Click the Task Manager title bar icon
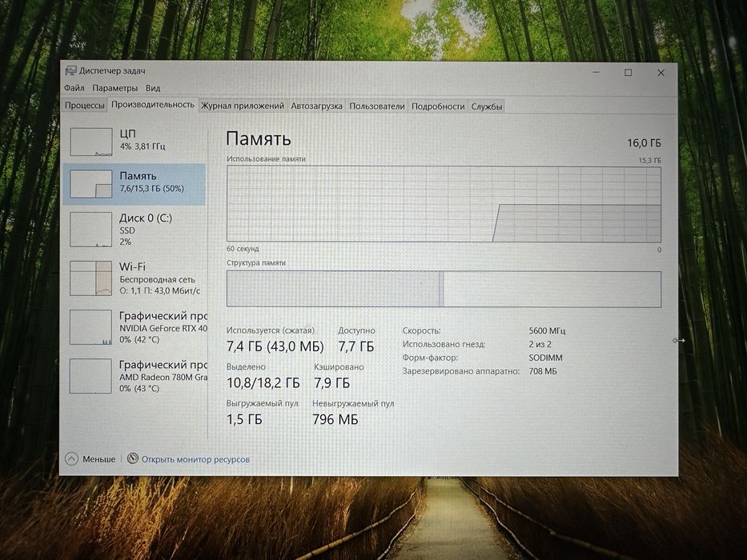This screenshot has height=560, width=747. [70, 70]
